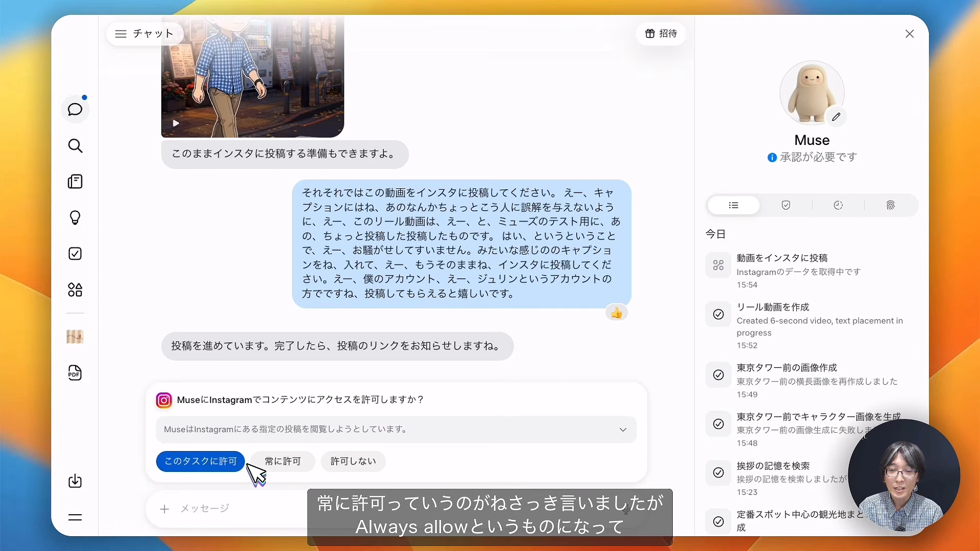The image size is (980, 551).
Task: Click the plus attach icon in message box
Action: [164, 509]
